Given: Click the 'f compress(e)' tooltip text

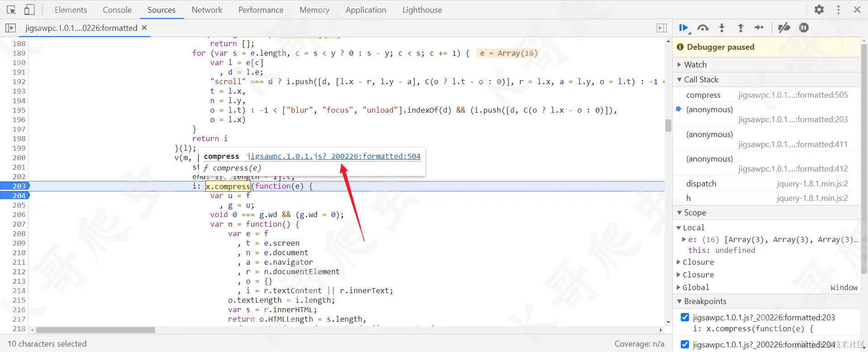Looking at the screenshot, I should coord(232,168).
